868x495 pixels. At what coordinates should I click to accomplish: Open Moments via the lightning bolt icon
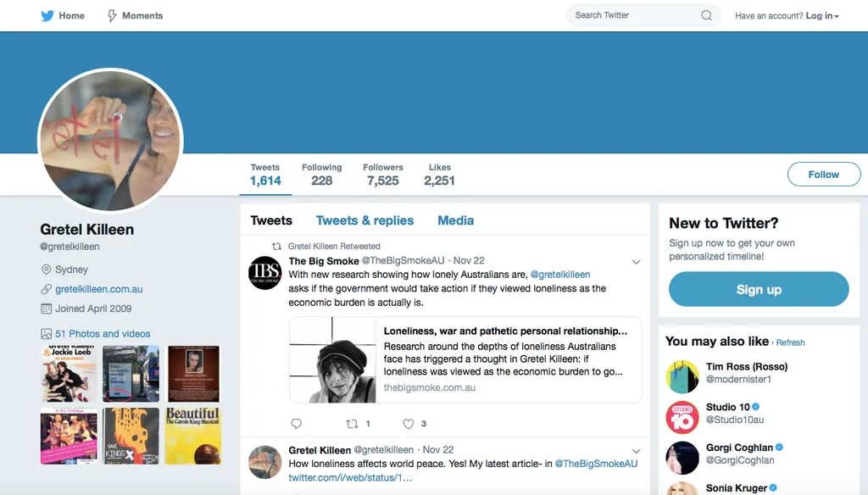pos(112,15)
